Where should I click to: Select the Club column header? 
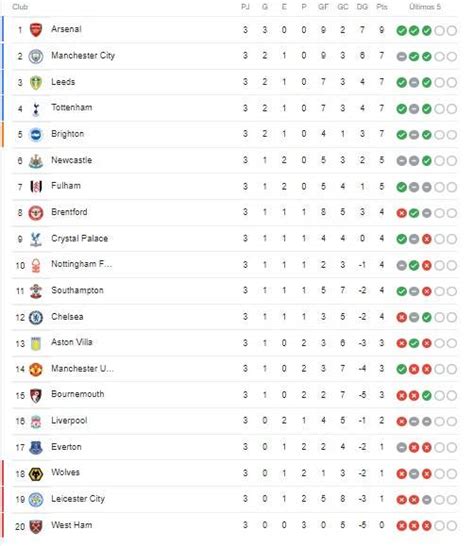pyautogui.click(x=20, y=7)
